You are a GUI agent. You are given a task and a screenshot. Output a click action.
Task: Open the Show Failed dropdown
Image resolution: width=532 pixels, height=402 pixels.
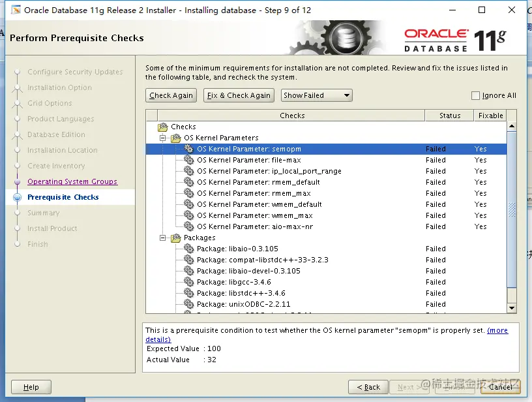(x=317, y=95)
